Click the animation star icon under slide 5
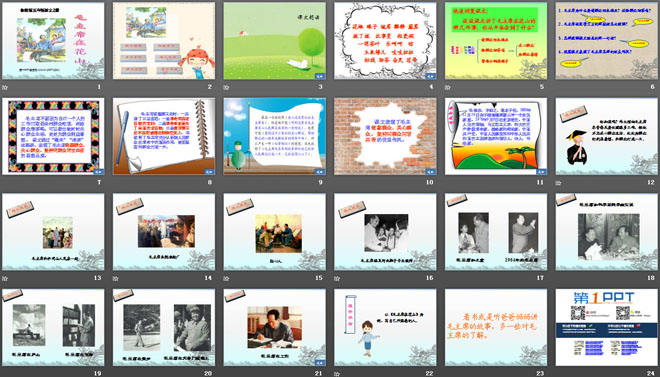Viewport: 660px width, 377px height. pyautogui.click(x=447, y=88)
